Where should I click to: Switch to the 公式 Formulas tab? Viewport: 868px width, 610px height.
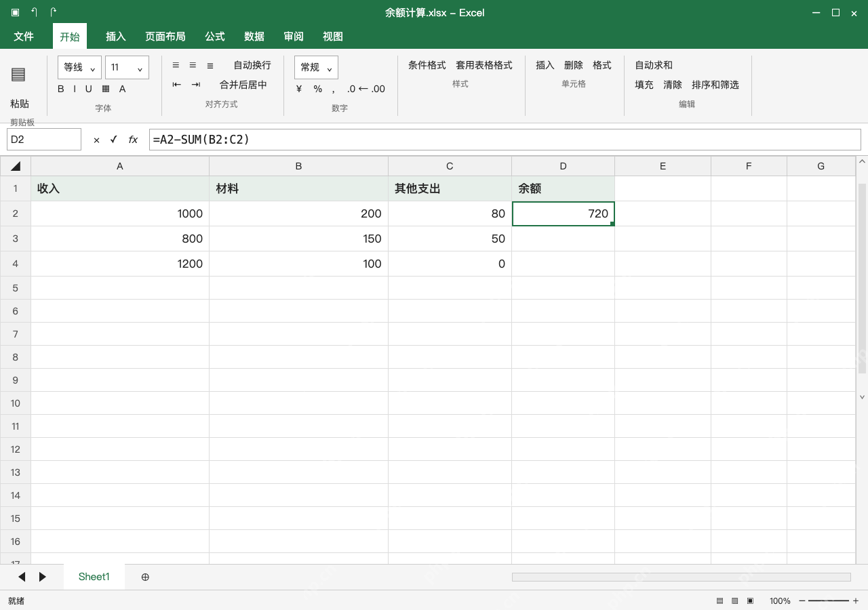[x=215, y=37]
